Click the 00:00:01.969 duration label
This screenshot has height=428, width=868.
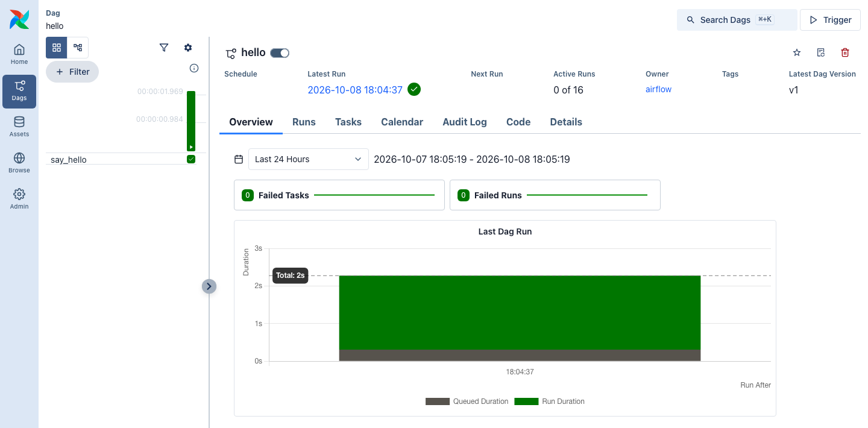click(160, 92)
